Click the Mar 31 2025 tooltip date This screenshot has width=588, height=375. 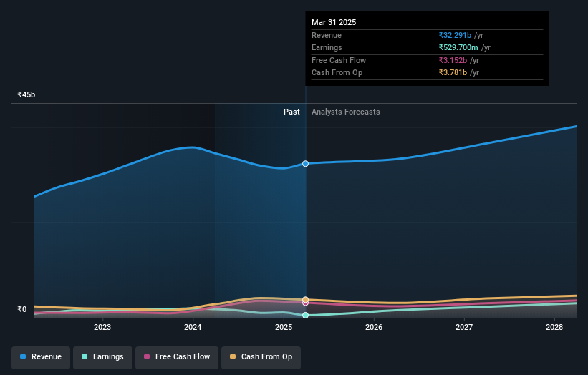coord(334,22)
